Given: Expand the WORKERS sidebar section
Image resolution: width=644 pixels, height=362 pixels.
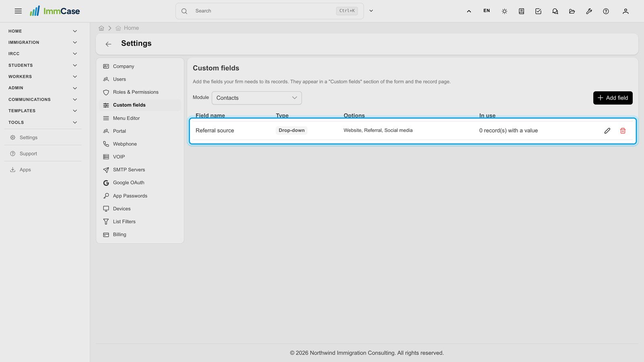Looking at the screenshot, I should (x=43, y=76).
